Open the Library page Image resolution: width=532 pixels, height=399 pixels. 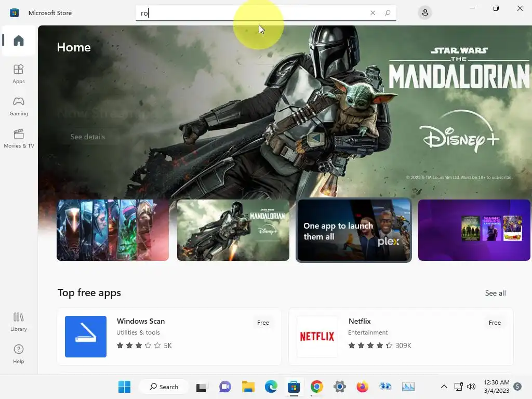19,322
